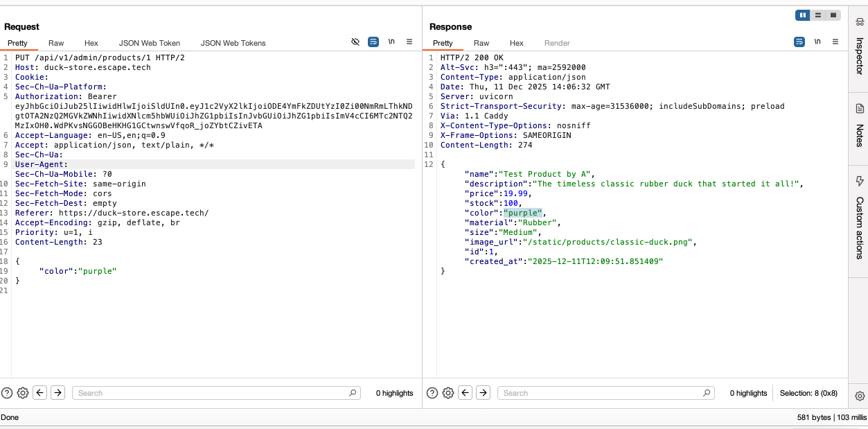Switch to the Raw tab in the Request pane
The width and height of the screenshot is (868, 429).
55,43
